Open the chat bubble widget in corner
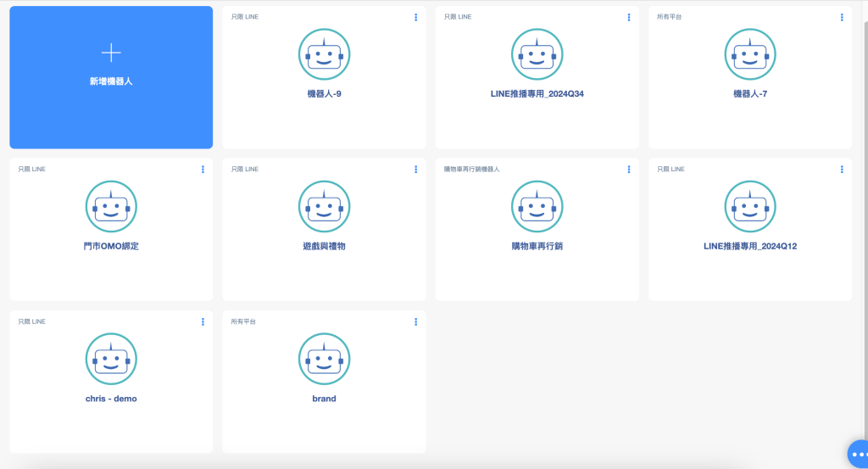The height and width of the screenshot is (469, 868). (x=858, y=454)
